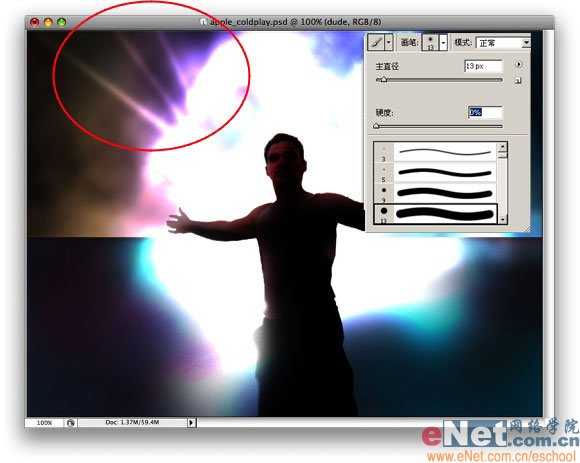The image size is (580, 463).
Task: Open the status bar info arrow menu
Action: [191, 422]
